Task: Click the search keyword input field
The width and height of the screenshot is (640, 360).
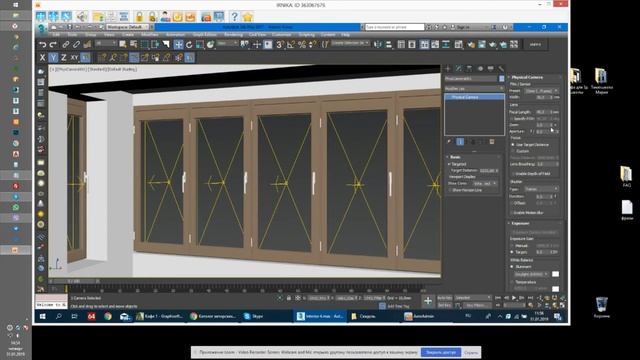Action: point(394,27)
